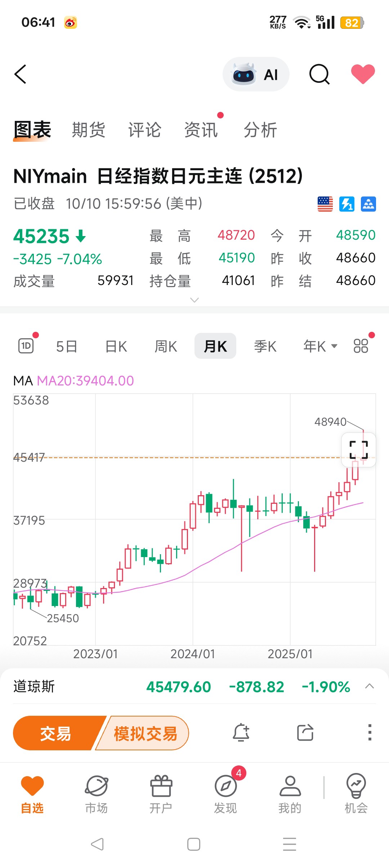The height and width of the screenshot is (868, 389).
Task: Open the three-dot more menu
Action: (x=370, y=733)
